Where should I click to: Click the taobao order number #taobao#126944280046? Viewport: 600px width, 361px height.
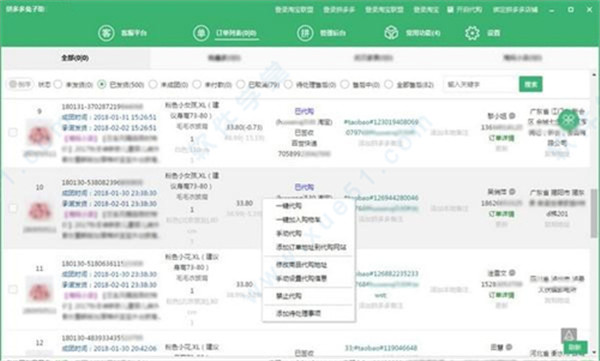pos(381,198)
